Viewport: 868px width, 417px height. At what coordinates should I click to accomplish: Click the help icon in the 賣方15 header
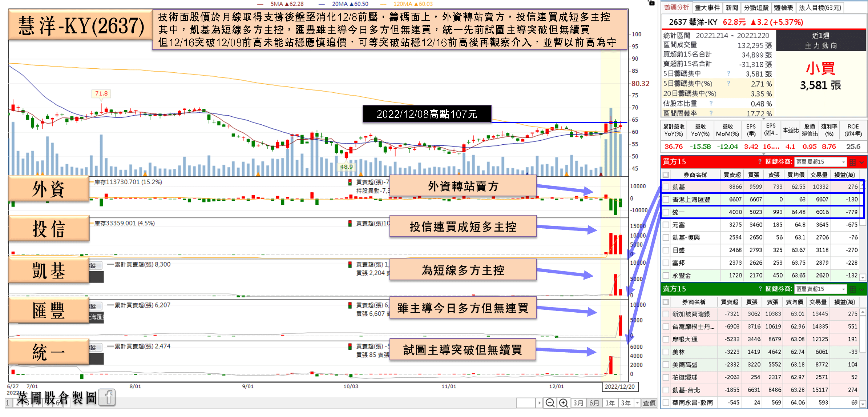tap(760, 289)
